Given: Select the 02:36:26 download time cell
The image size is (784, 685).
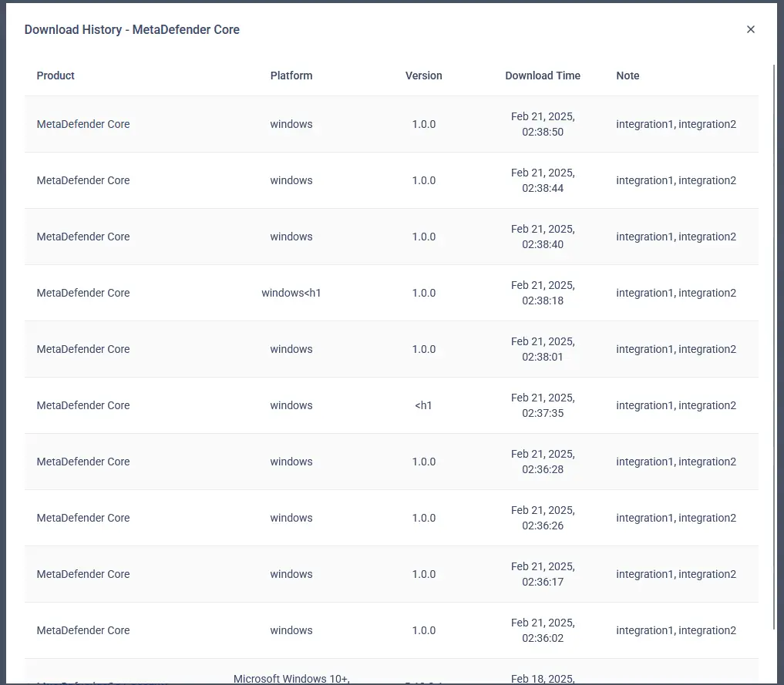Looking at the screenshot, I should point(543,518).
